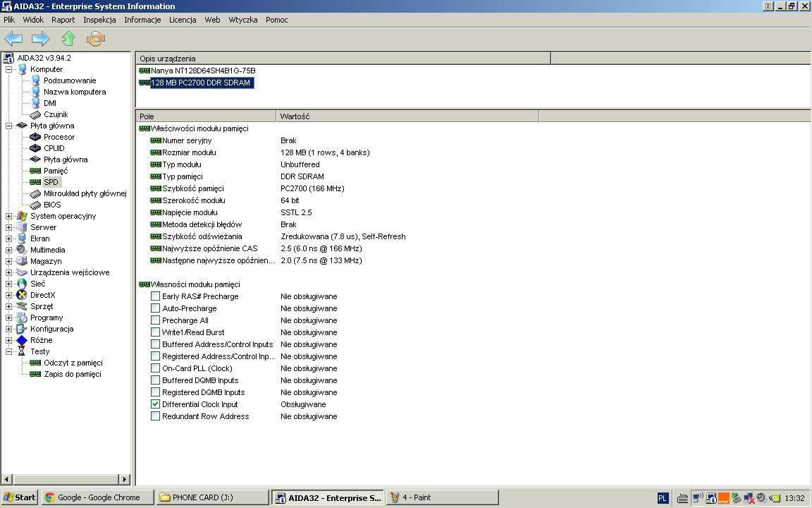Click the Multimedia icon in the tree
This screenshot has width=812, height=508.
tap(21, 250)
